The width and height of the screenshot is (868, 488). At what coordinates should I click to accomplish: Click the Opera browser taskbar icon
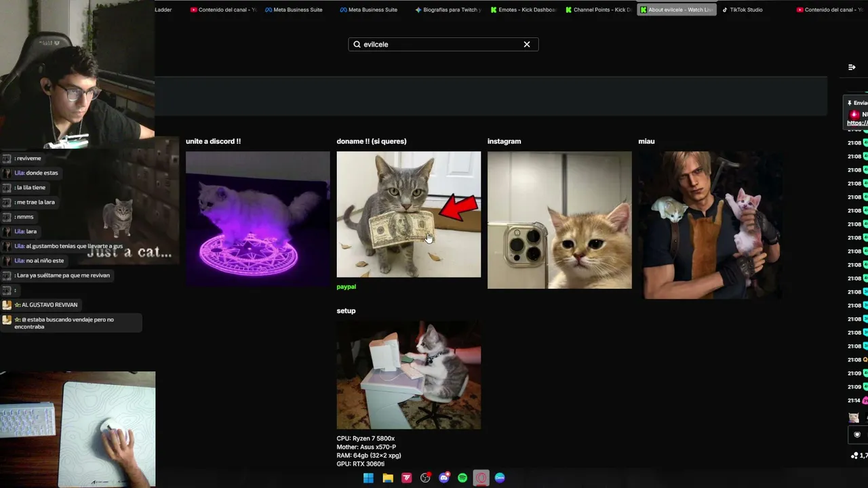[x=481, y=478]
